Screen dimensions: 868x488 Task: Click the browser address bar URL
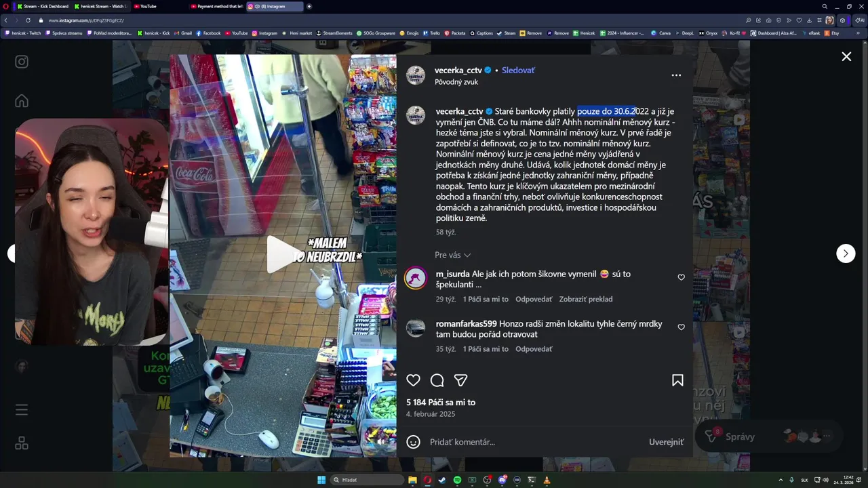[x=86, y=20]
